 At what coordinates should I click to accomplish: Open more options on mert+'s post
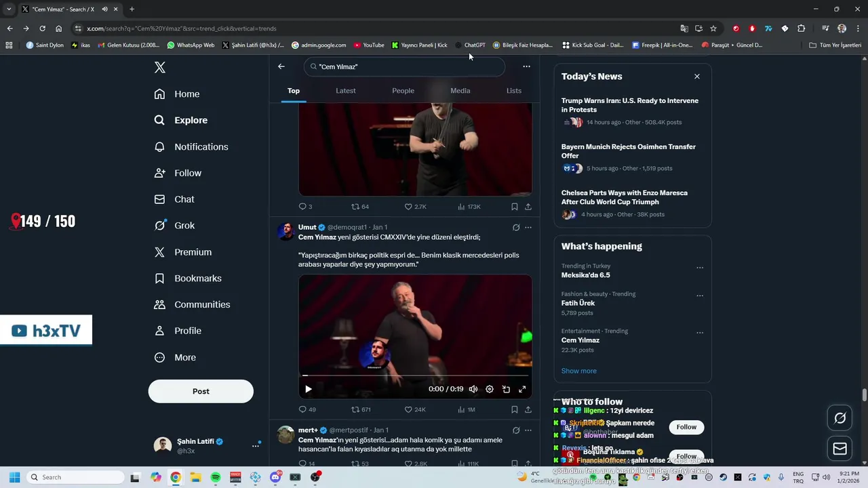click(528, 430)
